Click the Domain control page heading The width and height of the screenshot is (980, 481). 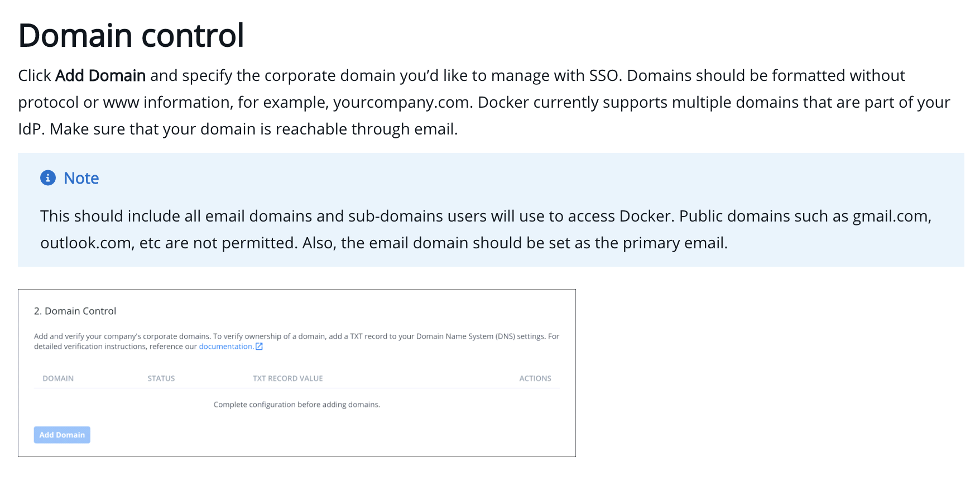click(x=131, y=36)
